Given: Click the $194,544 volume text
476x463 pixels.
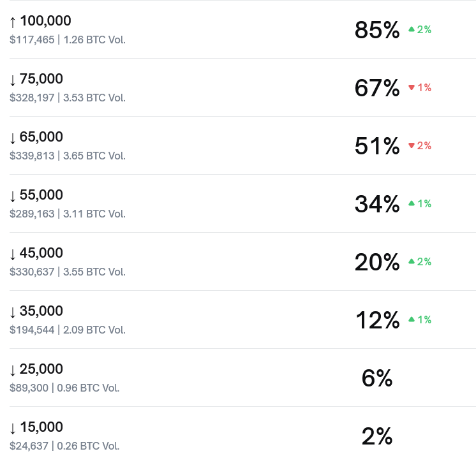Looking at the screenshot, I should (33, 330).
